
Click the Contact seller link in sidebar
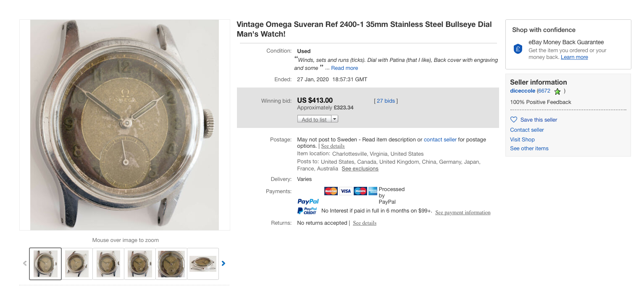tap(527, 130)
